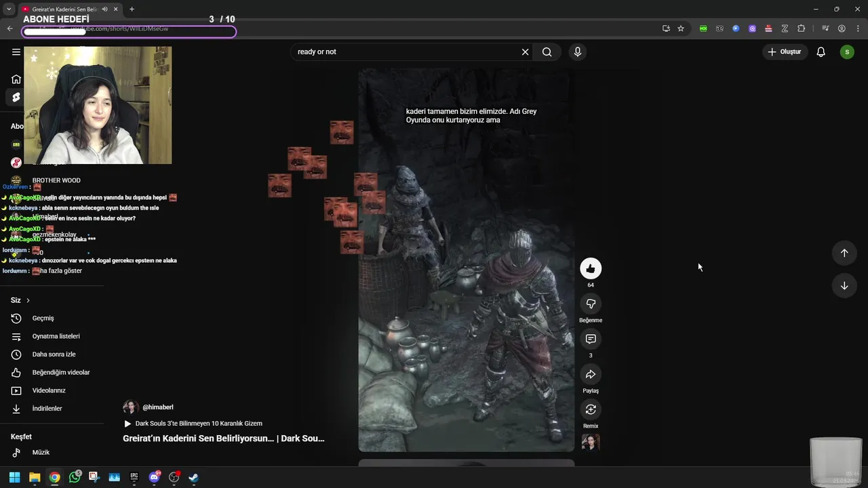Open the green S account avatar
Viewport: 868px width, 488px height.
[x=847, y=52]
